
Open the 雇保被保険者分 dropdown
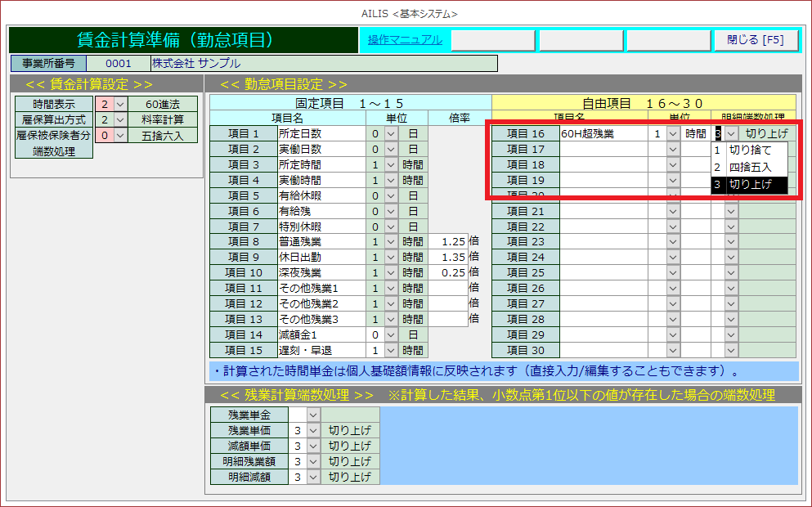point(120,136)
